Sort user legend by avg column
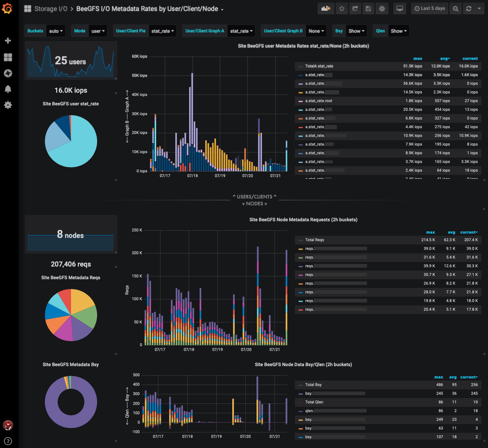 (445, 59)
